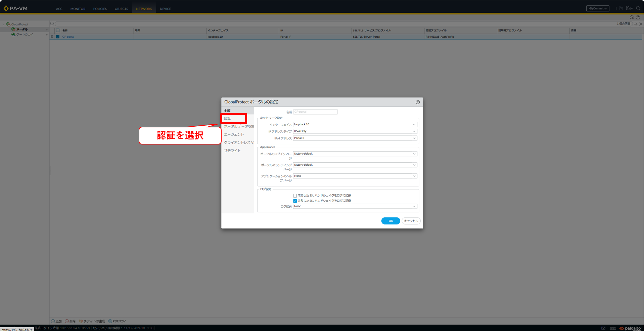Click the paloalto logo in bottom bar

(630, 328)
